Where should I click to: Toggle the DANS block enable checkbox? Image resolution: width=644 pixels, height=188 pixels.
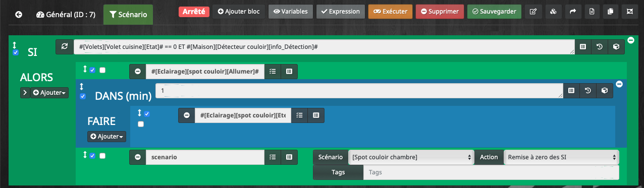pos(83,96)
